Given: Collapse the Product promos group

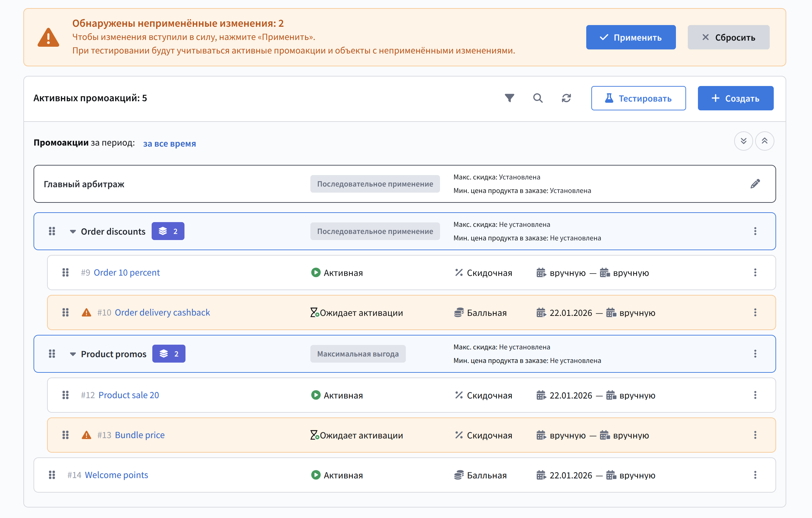Looking at the screenshot, I should 73,354.
